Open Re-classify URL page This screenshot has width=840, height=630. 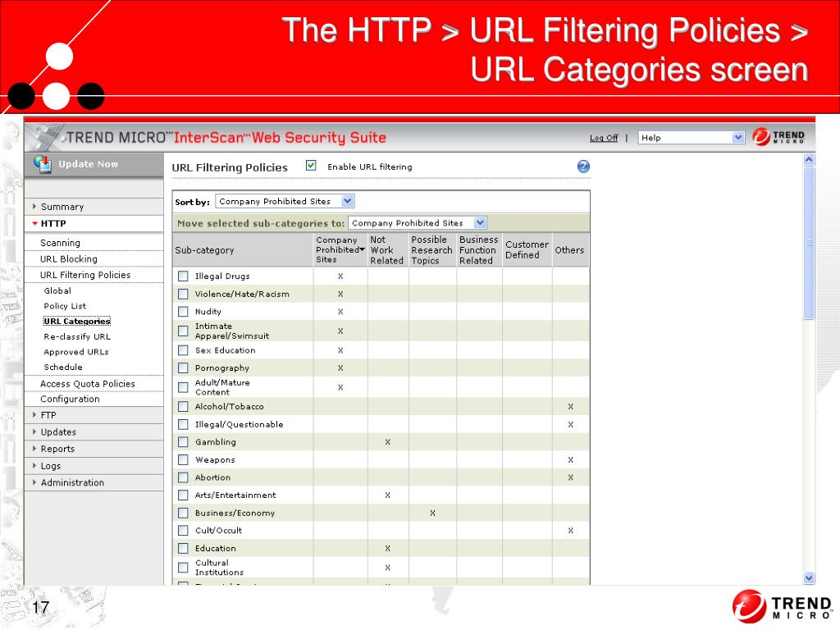pos(77,336)
